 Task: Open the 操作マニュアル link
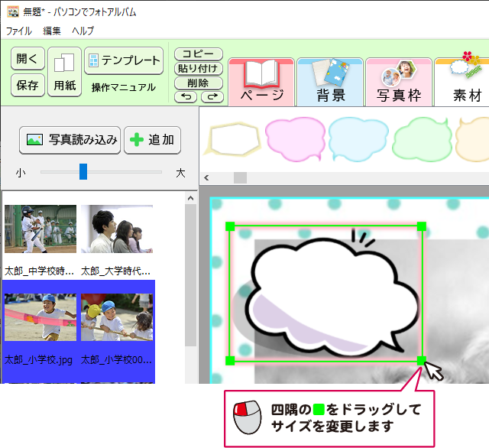point(124,87)
